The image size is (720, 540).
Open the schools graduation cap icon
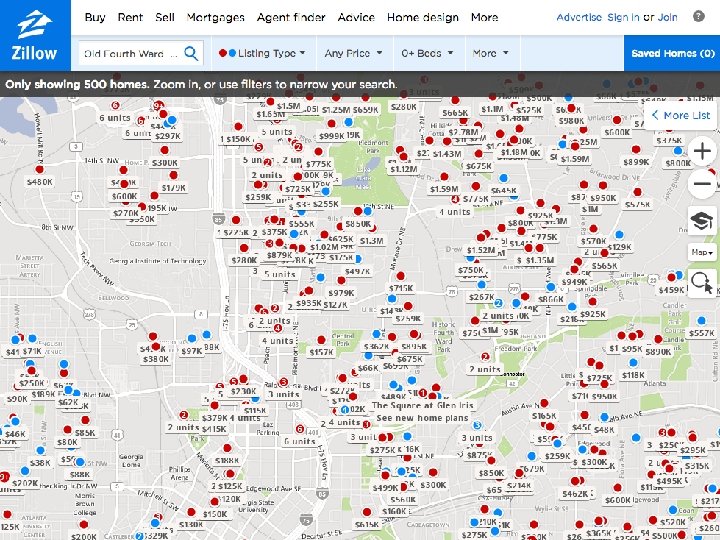coord(702,221)
